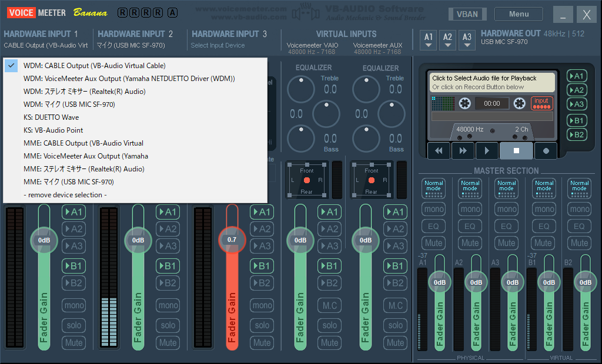Viewport: 602px width, 364px height.
Task: Toggle A3 routing on Voicemeeter VAIO strip
Action: coord(329,246)
